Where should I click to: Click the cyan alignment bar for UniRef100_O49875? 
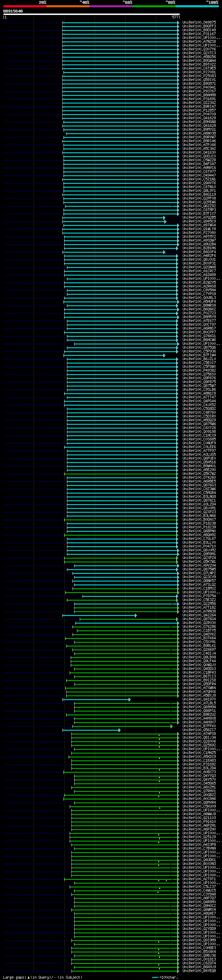121,23
